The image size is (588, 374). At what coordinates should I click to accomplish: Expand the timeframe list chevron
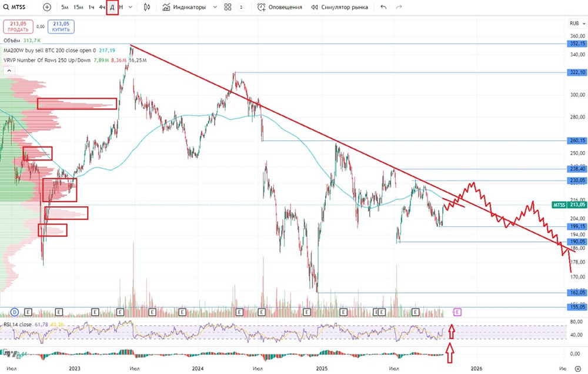click(x=130, y=7)
